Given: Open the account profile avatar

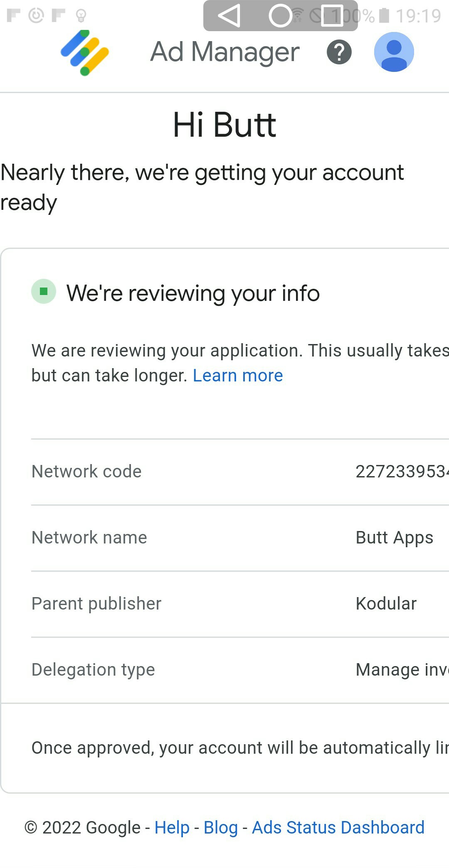Looking at the screenshot, I should click(394, 52).
